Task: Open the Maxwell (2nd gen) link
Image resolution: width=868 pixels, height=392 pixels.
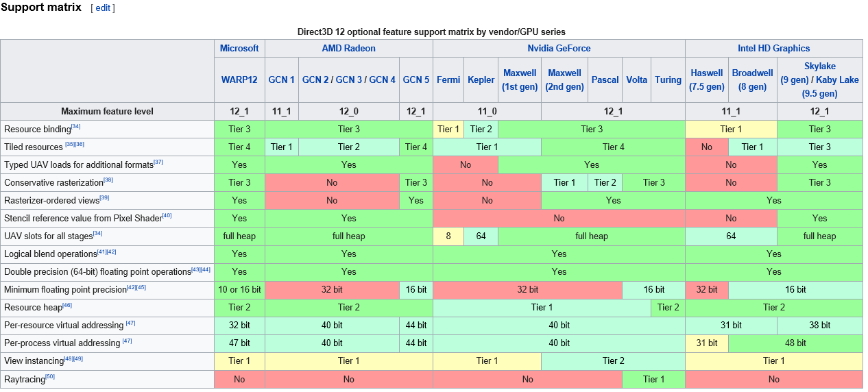Action: coord(564,79)
